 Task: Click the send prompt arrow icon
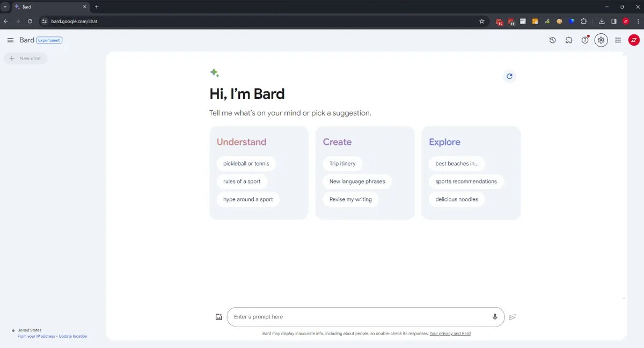point(513,317)
